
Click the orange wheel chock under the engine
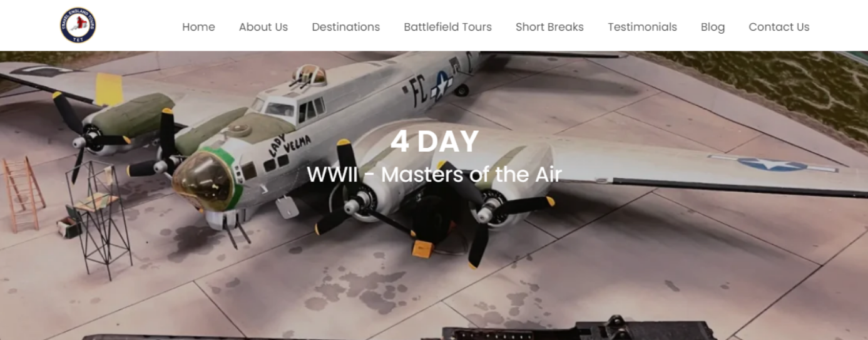pos(423,249)
